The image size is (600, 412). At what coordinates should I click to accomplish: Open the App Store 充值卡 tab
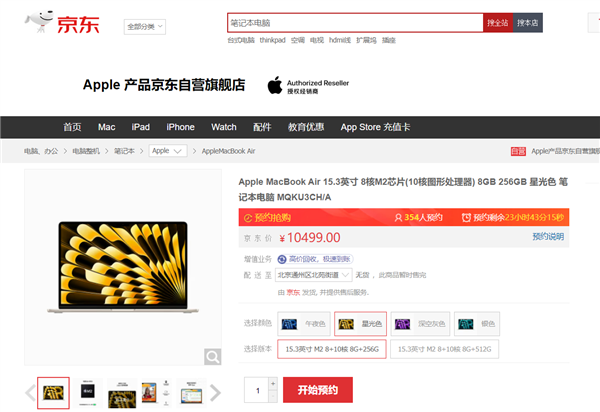coord(375,127)
